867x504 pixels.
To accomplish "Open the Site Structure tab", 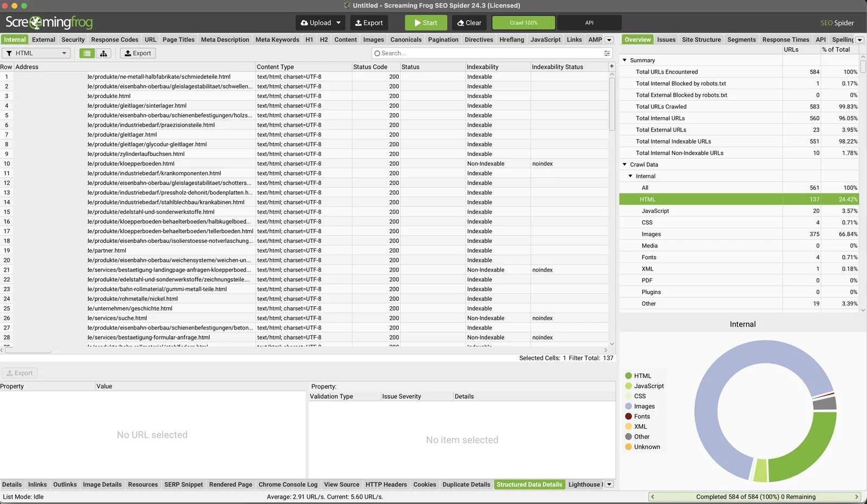I will coord(701,40).
